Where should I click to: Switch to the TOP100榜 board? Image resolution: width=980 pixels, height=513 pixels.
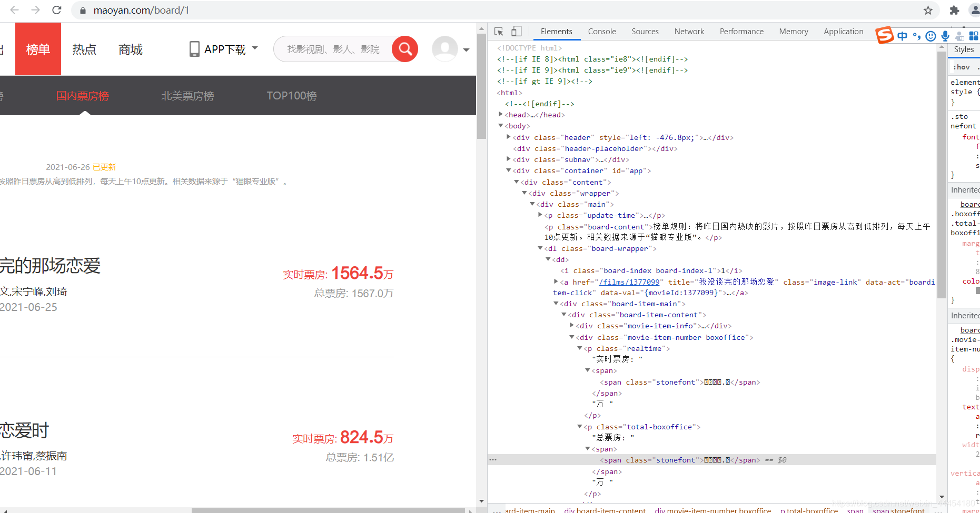[292, 96]
